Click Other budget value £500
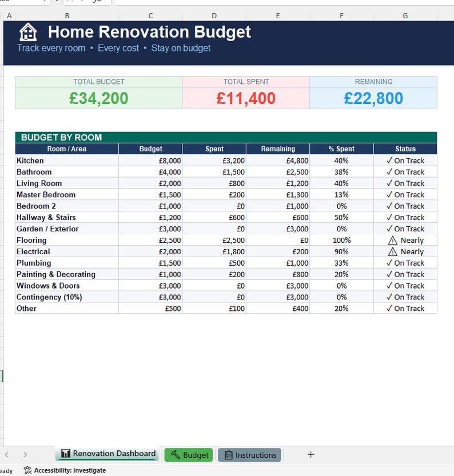The height and width of the screenshot is (476, 454). [x=150, y=309]
